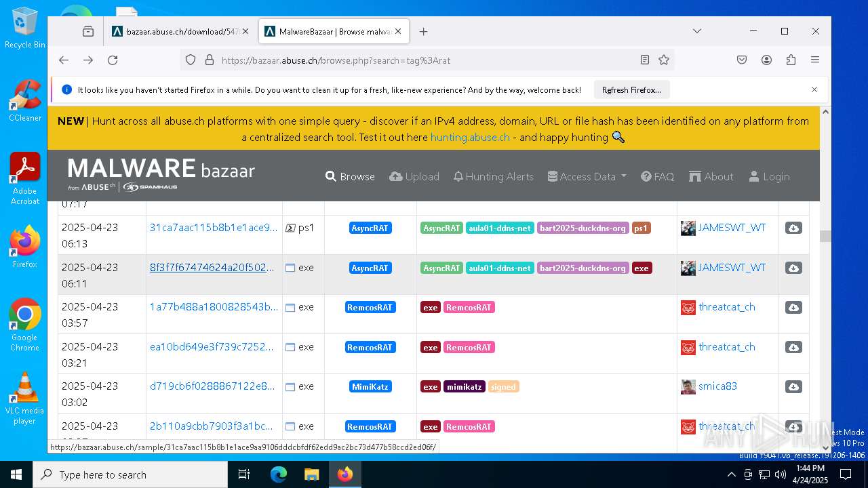Click Refresh Firefox button
This screenshot has width=868, height=488.
click(631, 89)
